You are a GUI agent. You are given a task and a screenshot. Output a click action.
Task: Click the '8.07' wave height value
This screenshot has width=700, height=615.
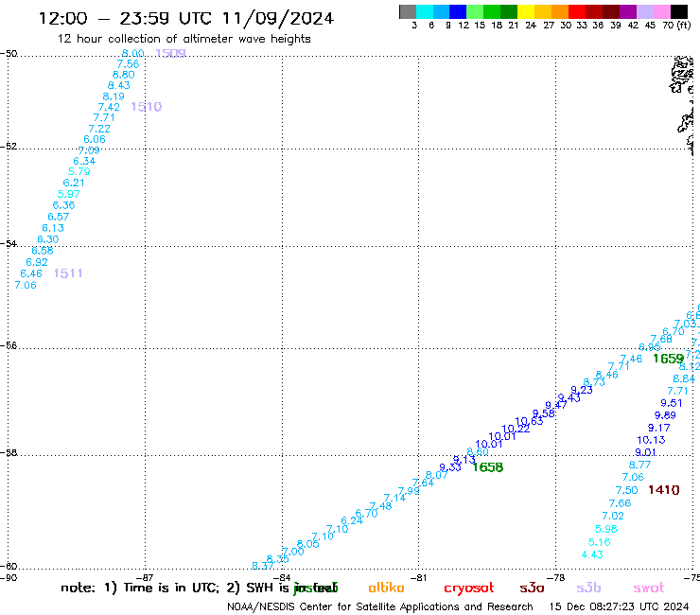pyautogui.click(x=437, y=475)
